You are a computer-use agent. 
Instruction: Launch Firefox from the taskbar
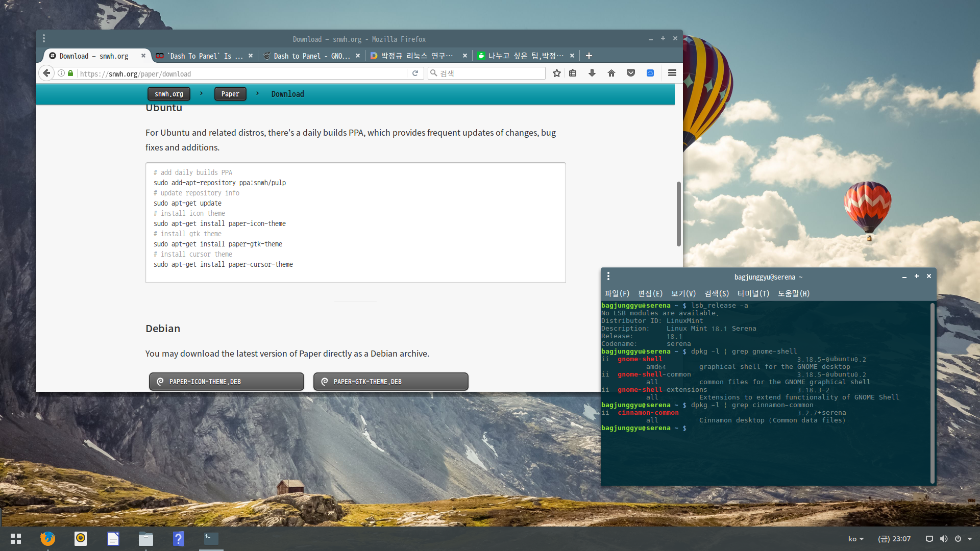point(47,538)
